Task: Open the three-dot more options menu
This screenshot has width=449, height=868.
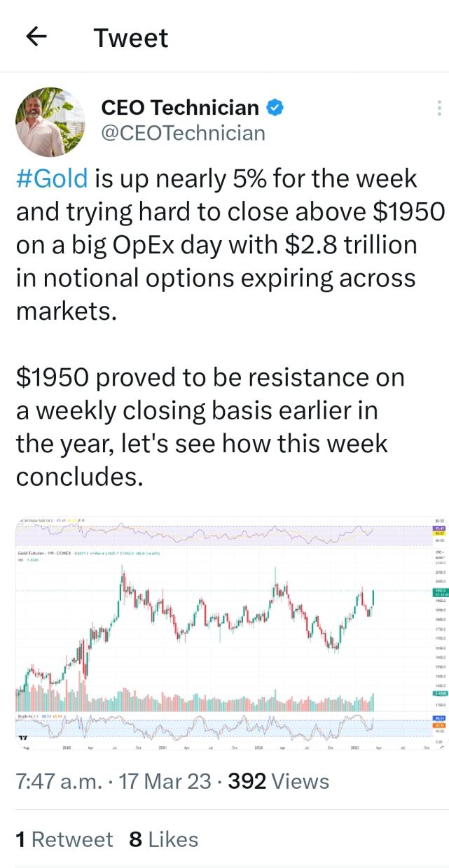Action: coord(438,108)
